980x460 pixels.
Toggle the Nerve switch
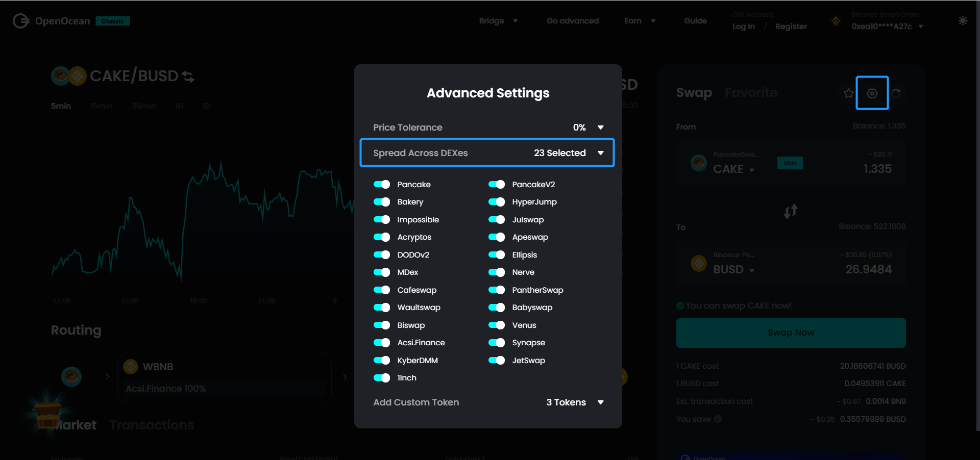point(497,272)
